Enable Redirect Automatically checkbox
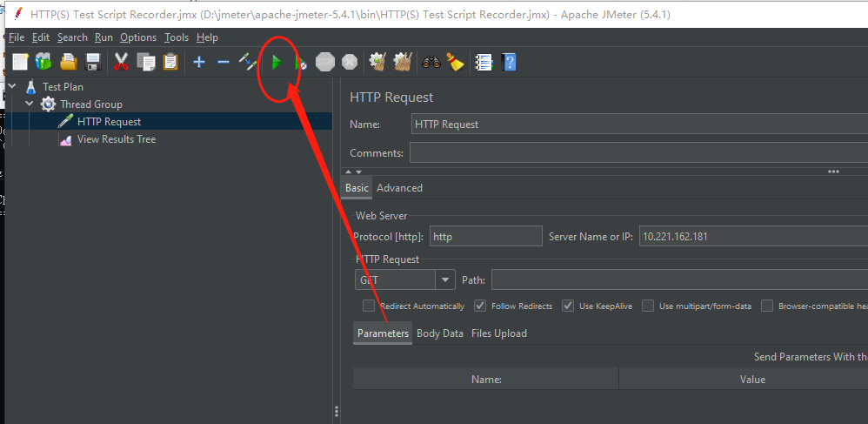This screenshot has width=868, height=424. pos(369,306)
